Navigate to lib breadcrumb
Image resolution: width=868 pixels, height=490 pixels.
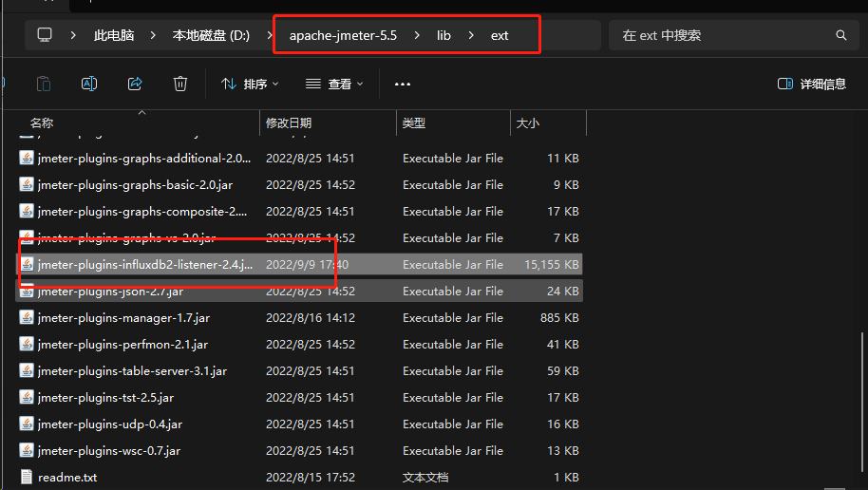443,35
